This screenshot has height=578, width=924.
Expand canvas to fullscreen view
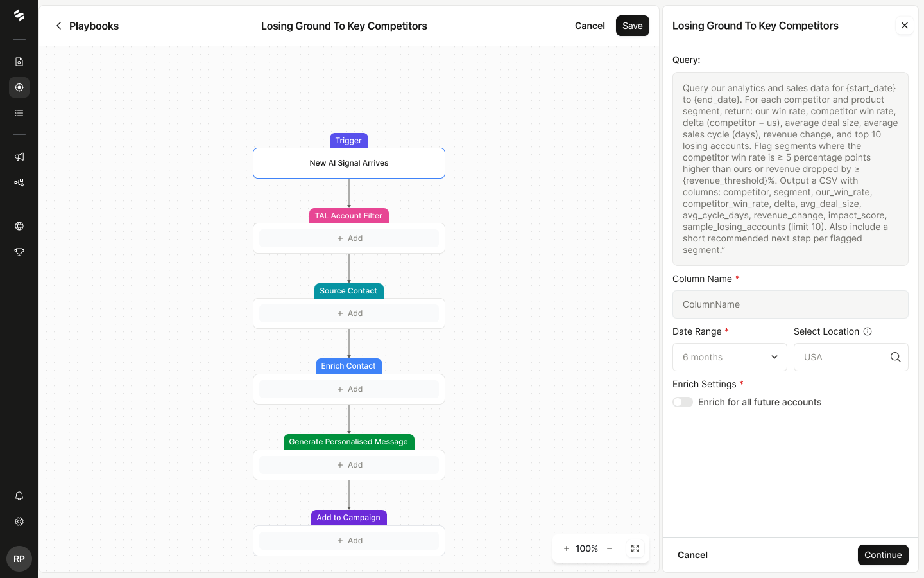click(x=635, y=548)
